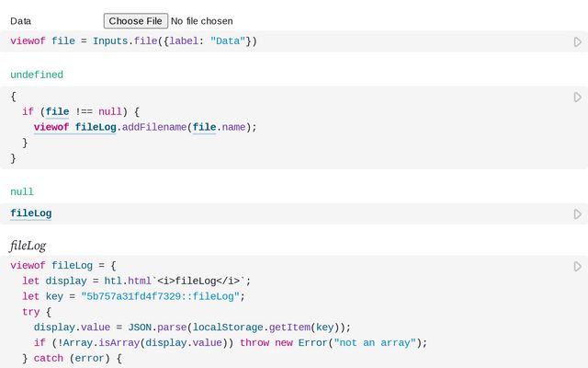588x368 pixels.
Task: Click the "5b757a31fd4f7329::fileLog" key string
Action: point(161,296)
